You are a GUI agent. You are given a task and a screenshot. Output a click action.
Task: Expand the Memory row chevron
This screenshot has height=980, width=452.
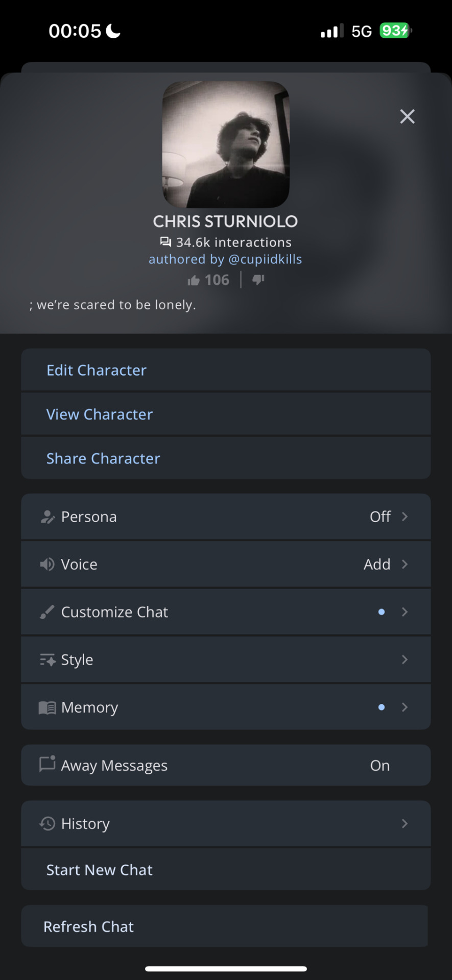(405, 707)
